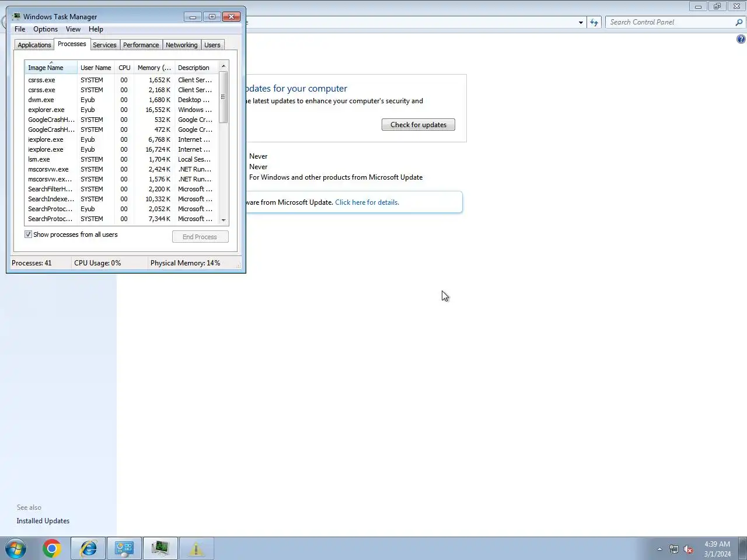The image size is (747, 560).
Task: Switch to the Services tab
Action: tap(104, 45)
